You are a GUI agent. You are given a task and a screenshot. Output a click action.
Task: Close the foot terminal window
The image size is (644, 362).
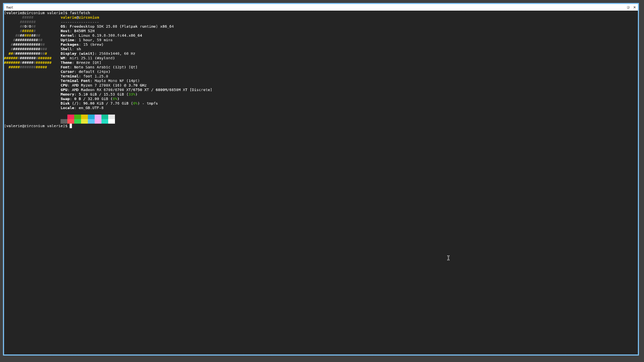[x=634, y=7]
